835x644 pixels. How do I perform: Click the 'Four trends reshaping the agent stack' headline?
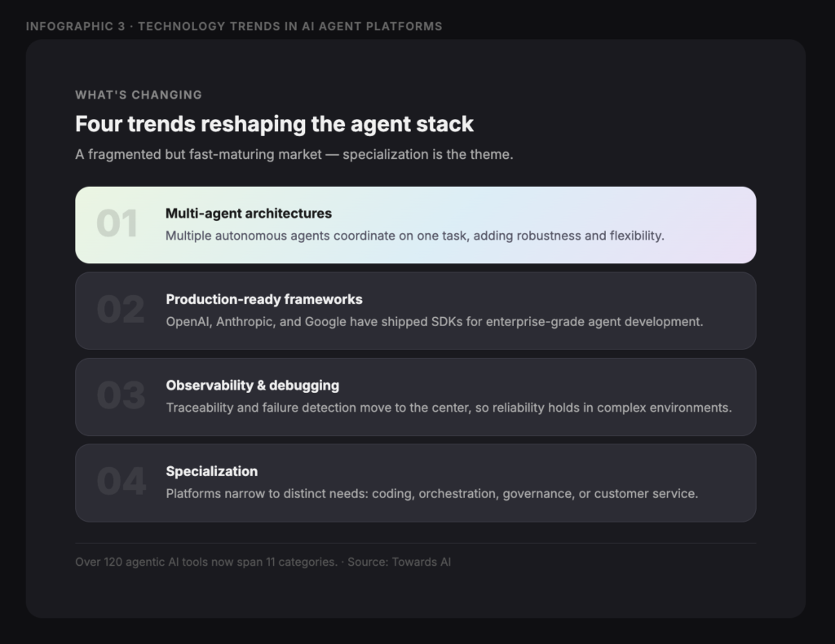(x=274, y=124)
